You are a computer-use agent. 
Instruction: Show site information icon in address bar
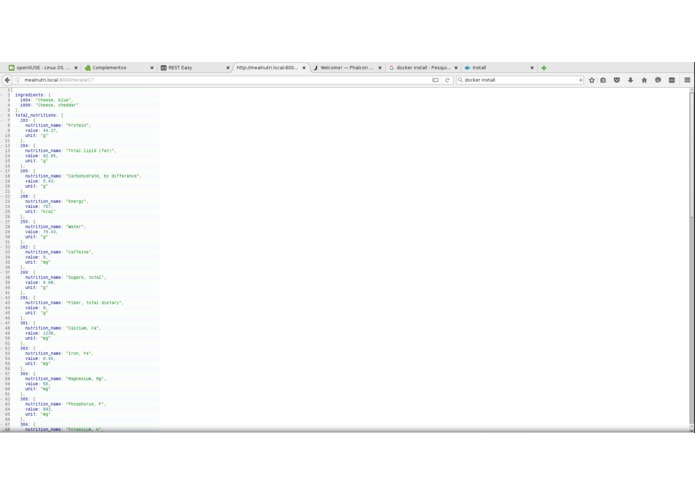click(x=18, y=80)
